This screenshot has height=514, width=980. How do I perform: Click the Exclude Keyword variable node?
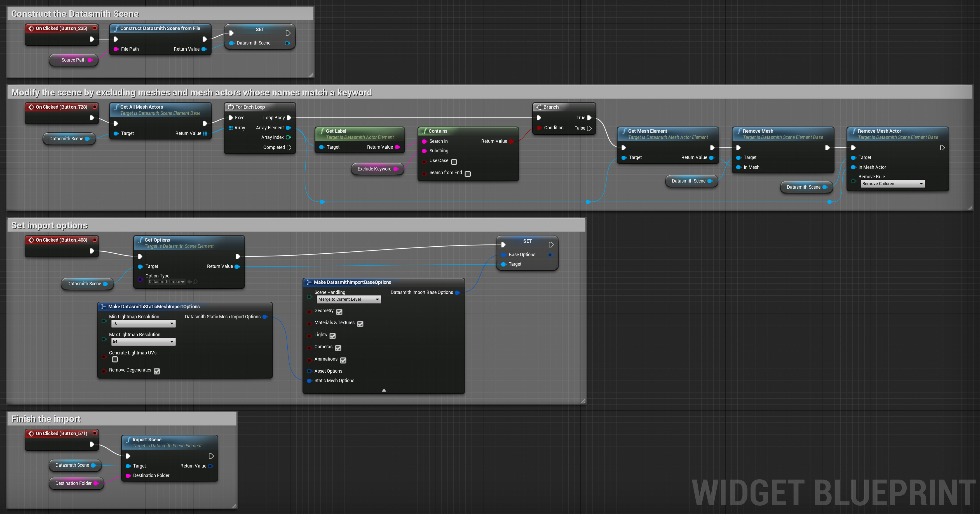(374, 169)
